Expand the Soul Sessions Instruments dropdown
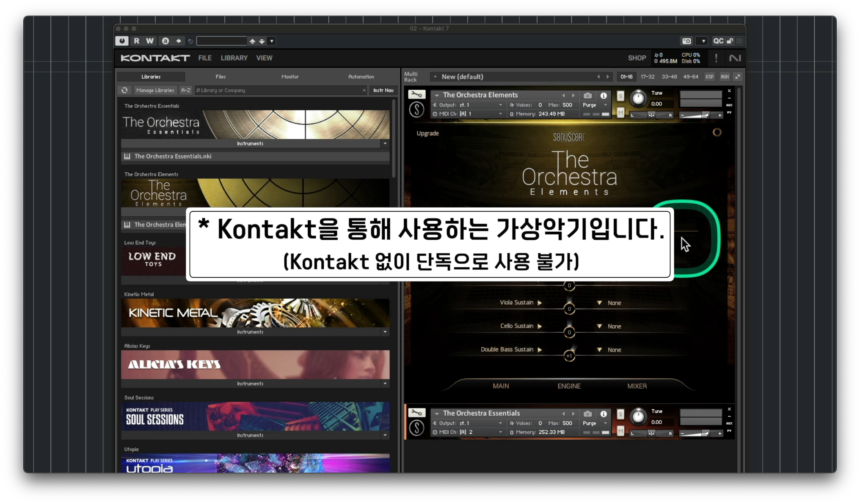The width and height of the screenshot is (860, 504). [385, 436]
